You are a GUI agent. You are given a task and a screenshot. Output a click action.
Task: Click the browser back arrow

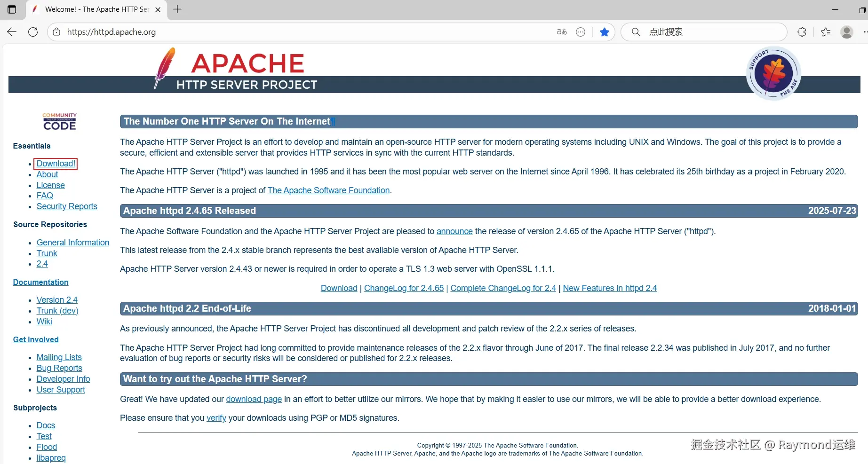pyautogui.click(x=12, y=32)
